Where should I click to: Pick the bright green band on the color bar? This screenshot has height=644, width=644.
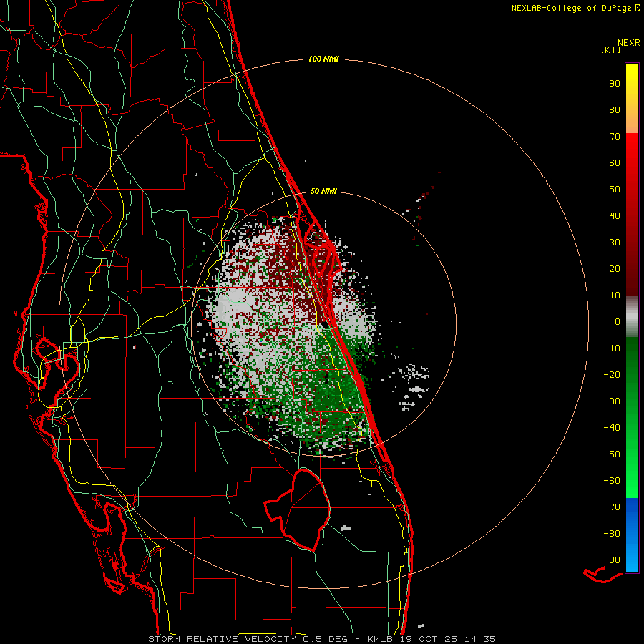(x=632, y=472)
